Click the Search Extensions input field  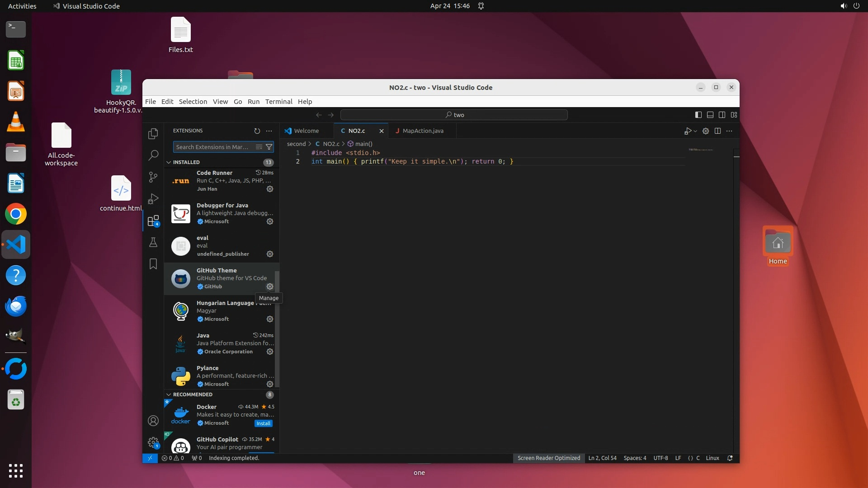point(212,147)
